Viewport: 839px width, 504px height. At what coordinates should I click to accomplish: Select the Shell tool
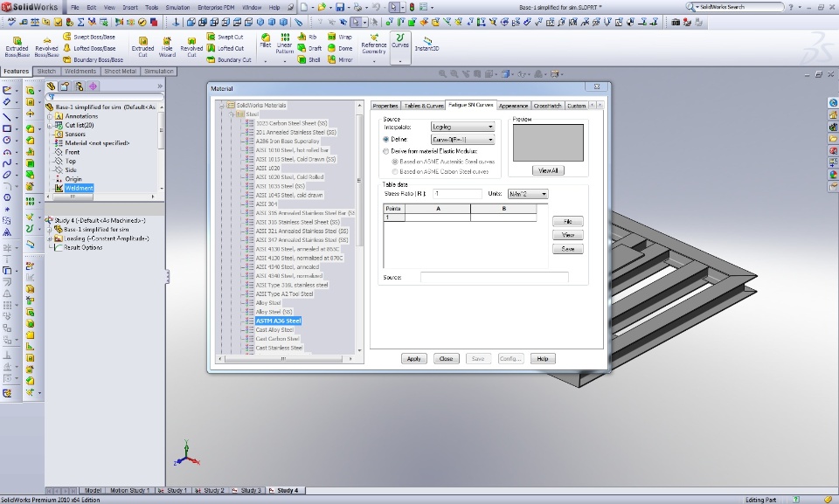click(309, 59)
